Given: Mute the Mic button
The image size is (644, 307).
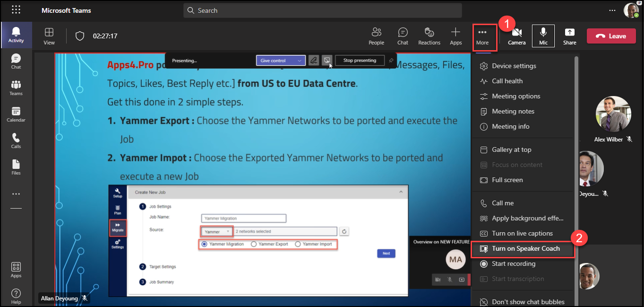Looking at the screenshot, I should point(543,36).
